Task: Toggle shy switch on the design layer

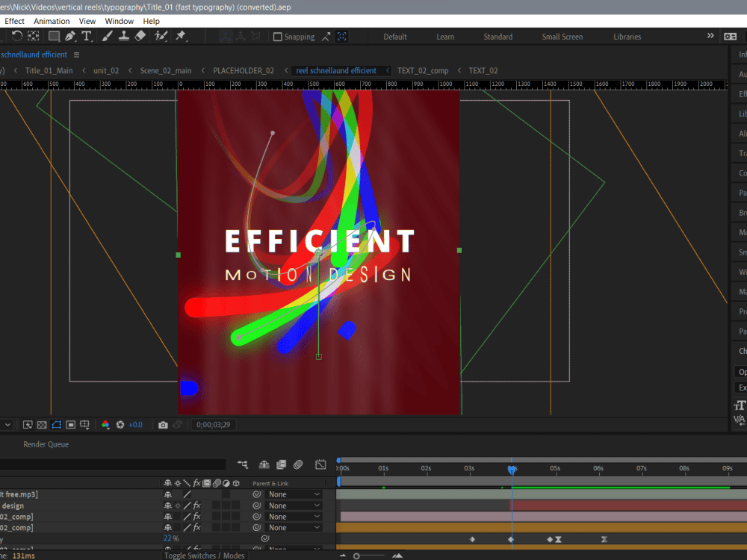Action: [167, 505]
